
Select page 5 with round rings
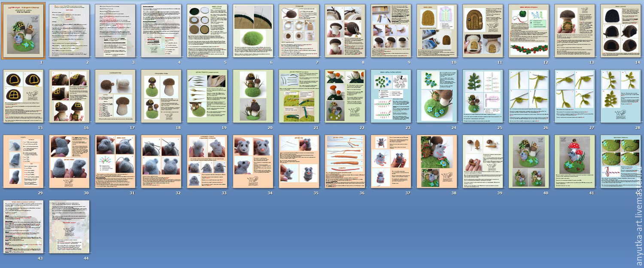pyautogui.click(x=207, y=31)
